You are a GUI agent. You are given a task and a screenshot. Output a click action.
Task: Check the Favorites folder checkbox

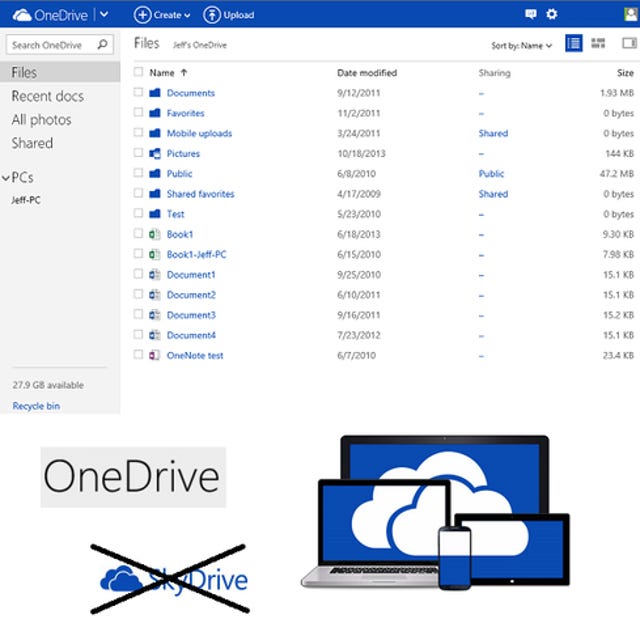(138, 112)
